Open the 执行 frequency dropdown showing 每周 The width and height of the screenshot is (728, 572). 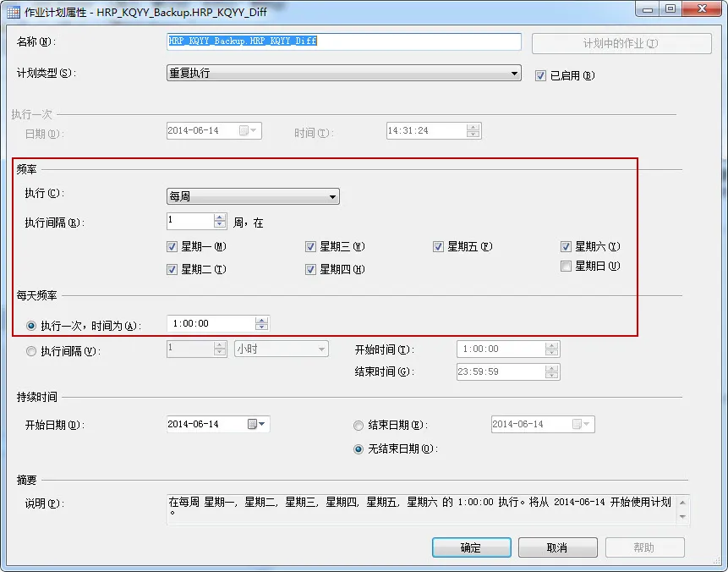tap(253, 196)
